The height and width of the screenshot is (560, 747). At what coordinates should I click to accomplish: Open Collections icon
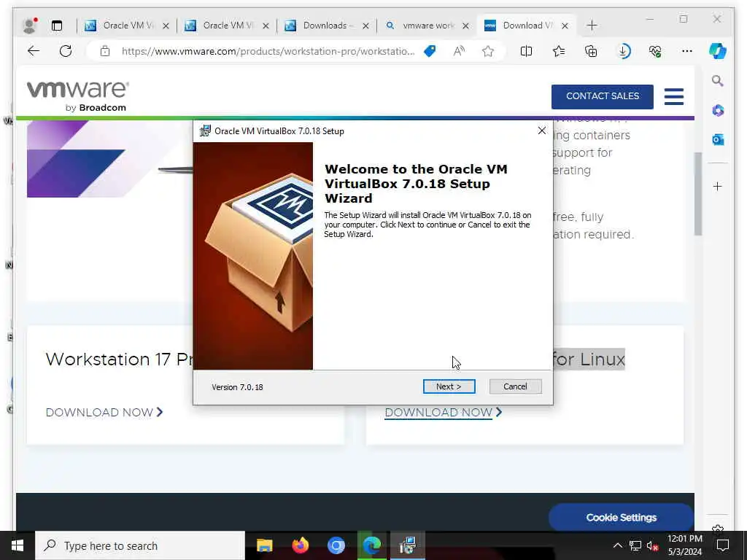click(591, 51)
